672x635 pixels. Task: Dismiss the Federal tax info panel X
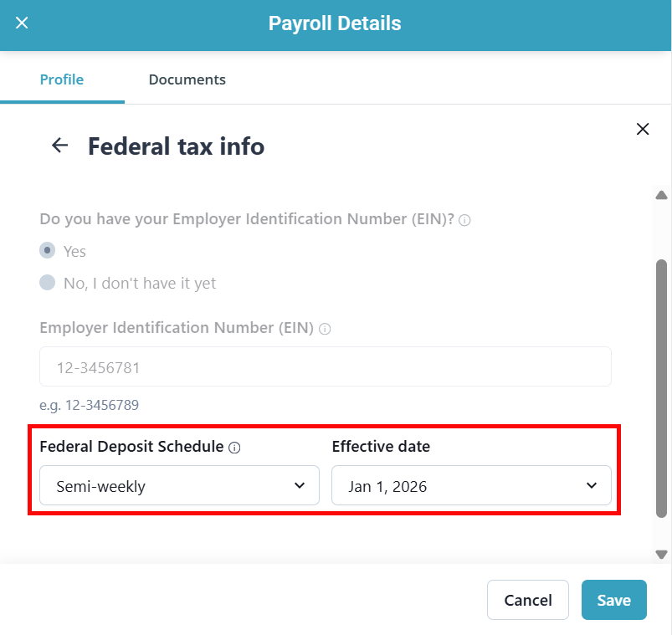coord(643,129)
